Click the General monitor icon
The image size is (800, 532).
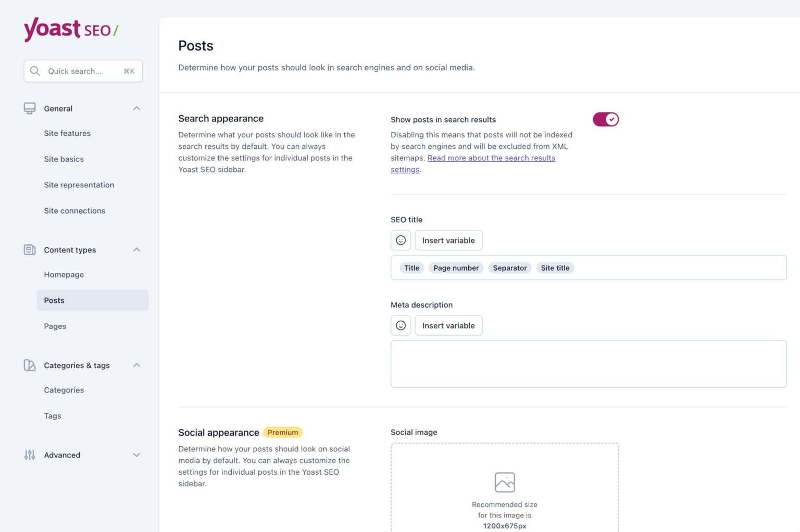click(30, 108)
